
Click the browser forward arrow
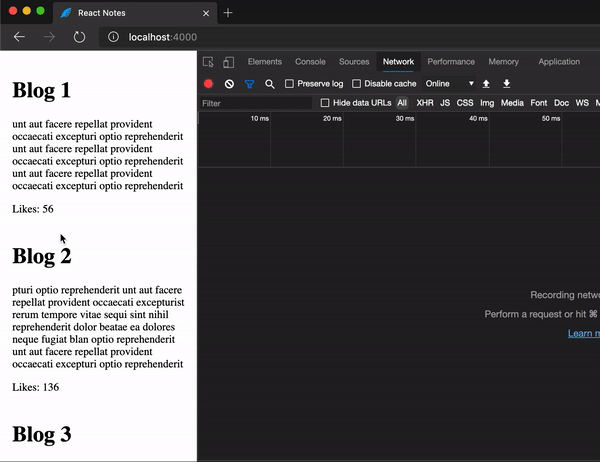pyautogui.click(x=49, y=37)
